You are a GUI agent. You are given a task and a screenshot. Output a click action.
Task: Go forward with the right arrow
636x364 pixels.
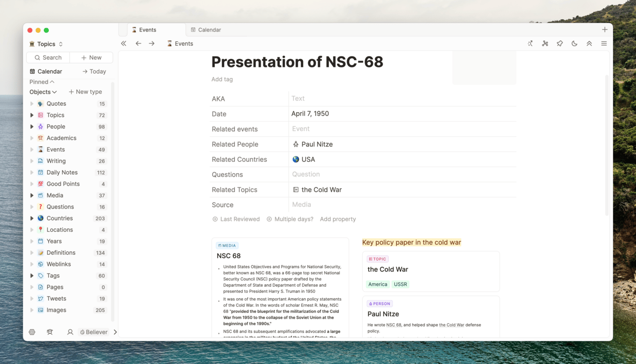[x=152, y=44]
